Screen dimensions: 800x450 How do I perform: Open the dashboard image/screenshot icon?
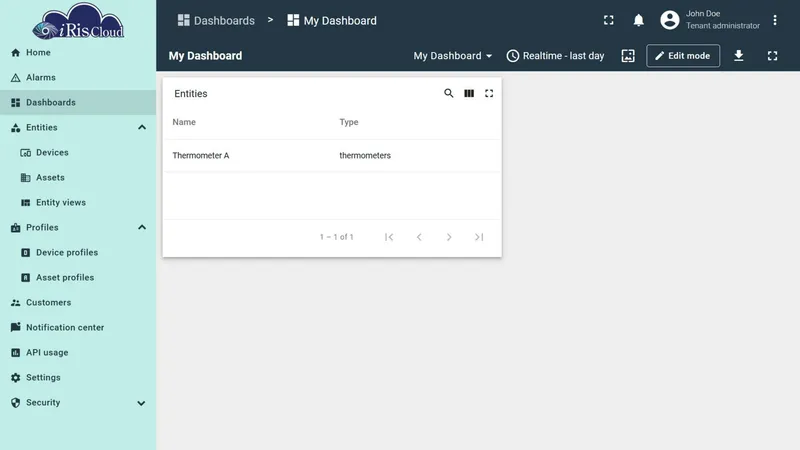coord(628,56)
